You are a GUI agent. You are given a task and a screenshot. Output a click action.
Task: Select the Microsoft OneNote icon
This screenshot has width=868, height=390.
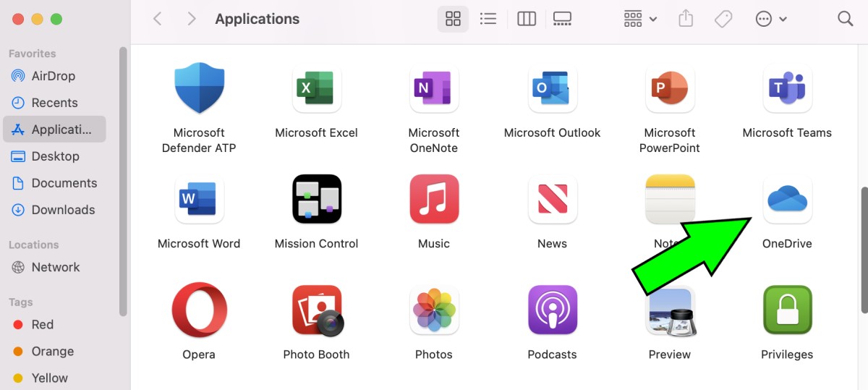pos(434,88)
